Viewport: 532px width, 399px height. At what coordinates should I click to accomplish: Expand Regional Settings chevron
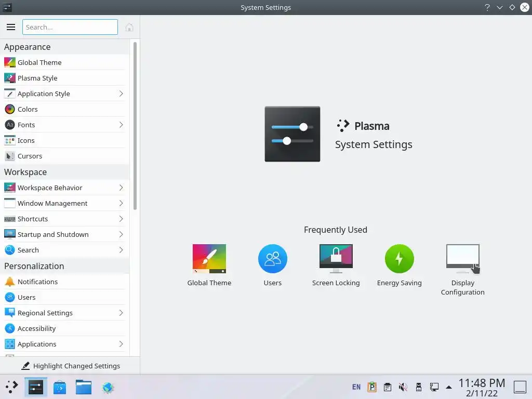coord(121,313)
